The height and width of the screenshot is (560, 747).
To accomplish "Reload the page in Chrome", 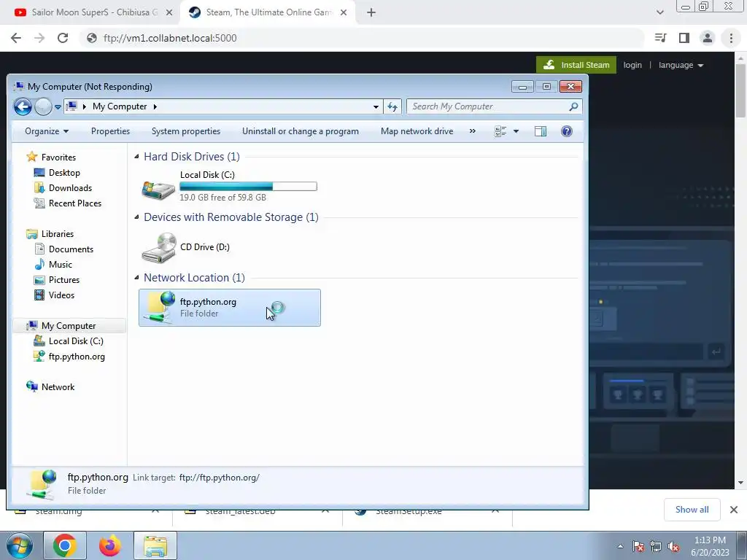I will click(x=63, y=38).
